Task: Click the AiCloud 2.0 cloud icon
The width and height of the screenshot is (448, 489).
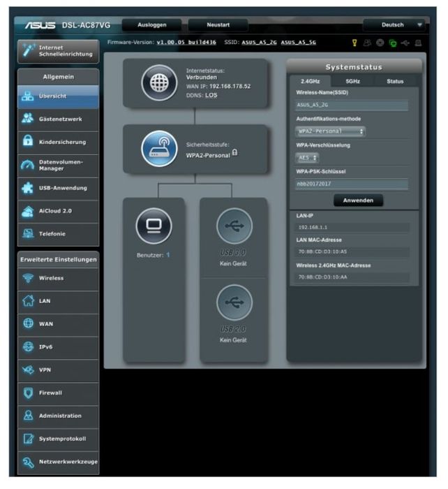Action: (x=28, y=212)
